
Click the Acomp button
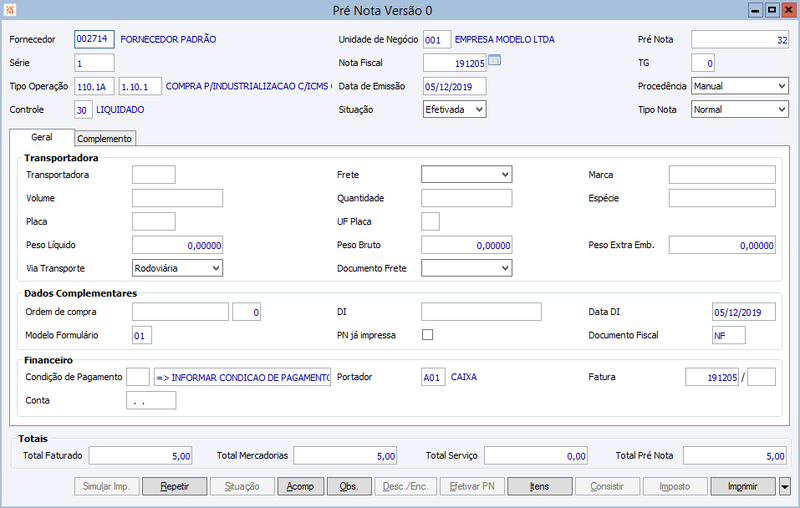click(x=300, y=487)
